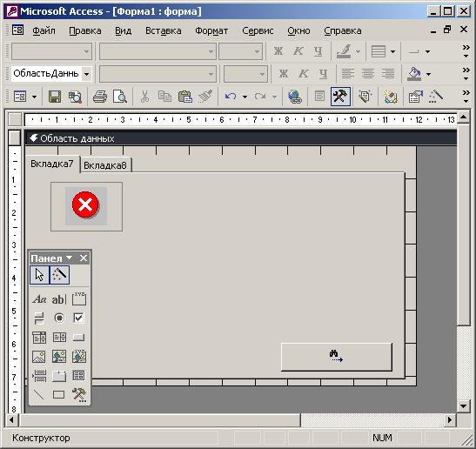Toggle the Control Wizards wand button
Screen dimensions: 476x449
[x=59, y=275]
